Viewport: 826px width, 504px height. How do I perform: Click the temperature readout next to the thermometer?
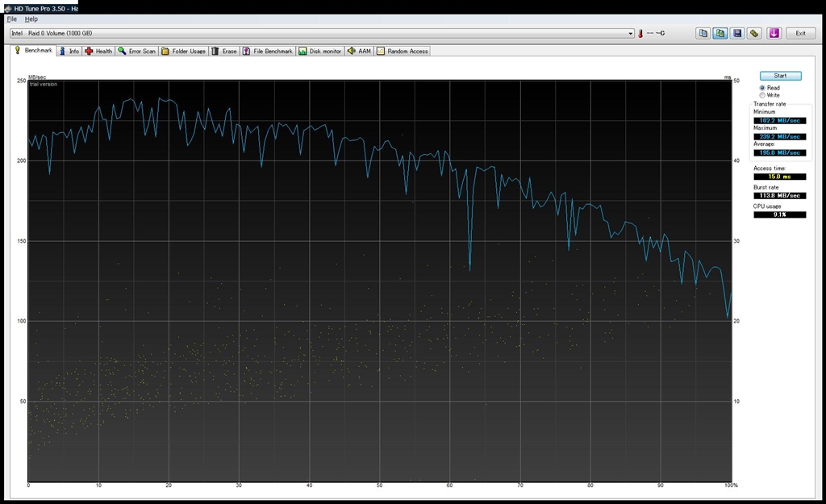click(656, 33)
